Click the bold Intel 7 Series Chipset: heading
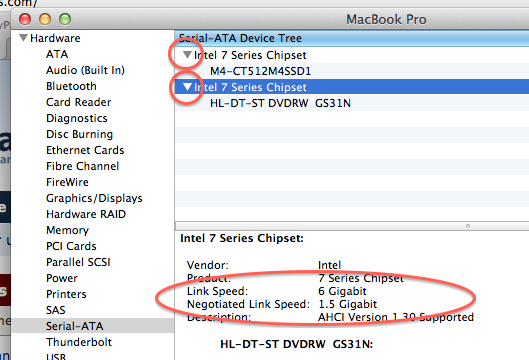 242,238
